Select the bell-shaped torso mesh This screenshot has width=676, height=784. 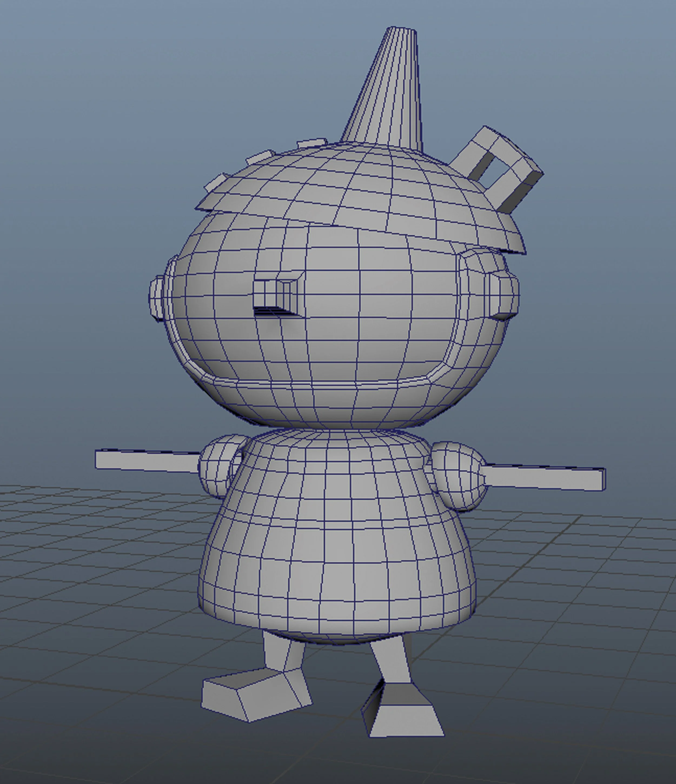(337, 549)
